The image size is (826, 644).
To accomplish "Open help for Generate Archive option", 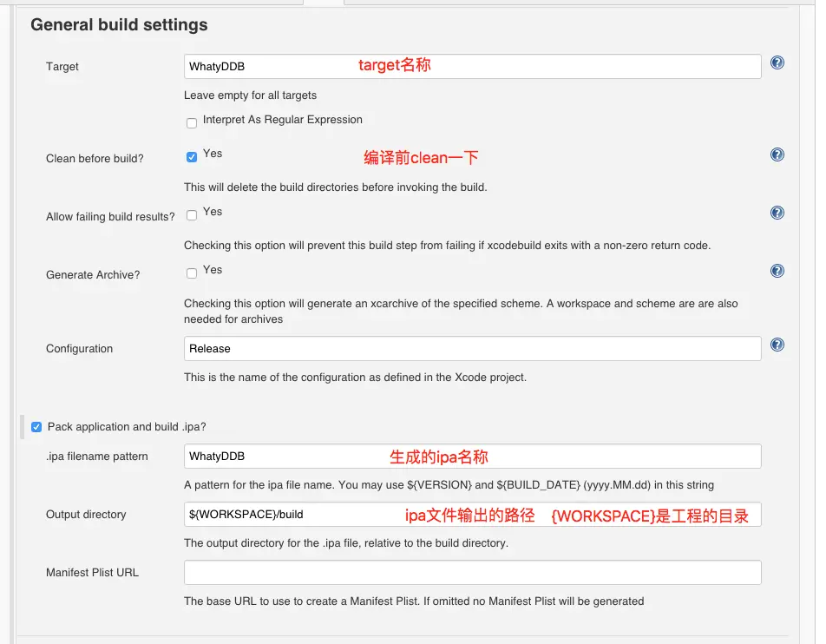I will click(x=777, y=271).
